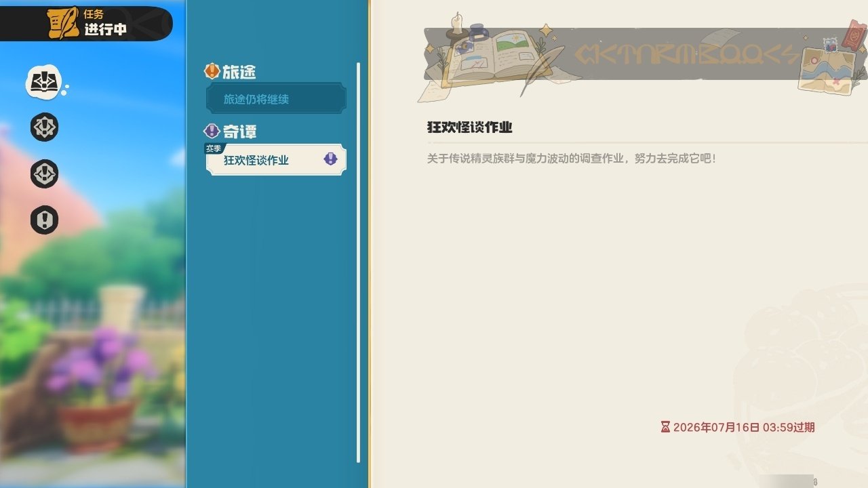
Task: Click purple exclamation icon beside 奇谭 heading
Action: [212, 131]
